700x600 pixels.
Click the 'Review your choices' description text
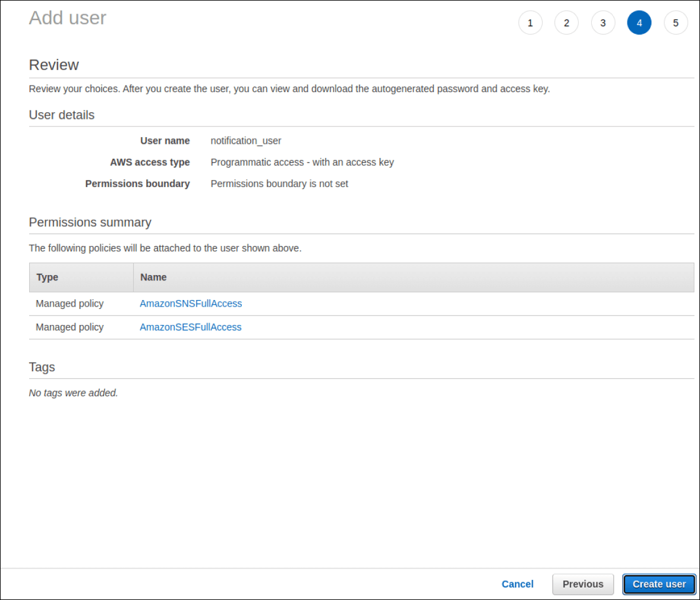coord(289,89)
